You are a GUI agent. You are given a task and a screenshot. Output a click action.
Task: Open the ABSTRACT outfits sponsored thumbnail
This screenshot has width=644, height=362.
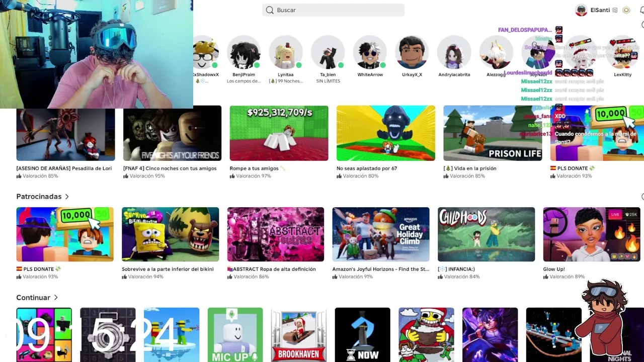276,234
